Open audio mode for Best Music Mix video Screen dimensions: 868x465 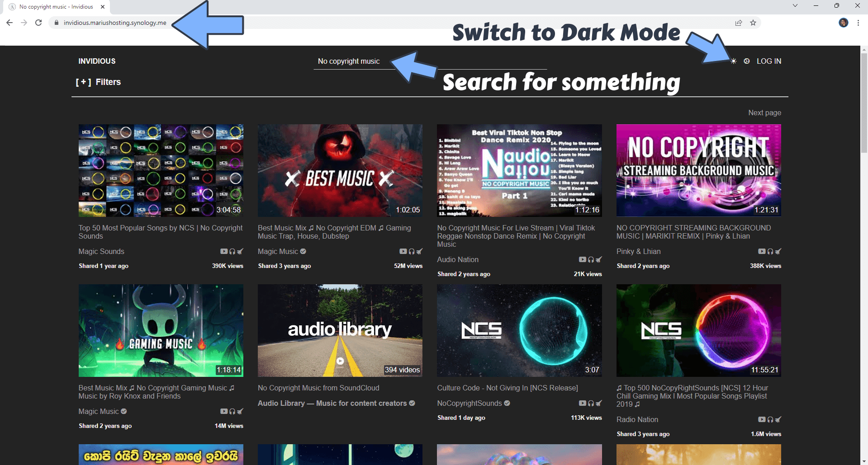pos(412,252)
